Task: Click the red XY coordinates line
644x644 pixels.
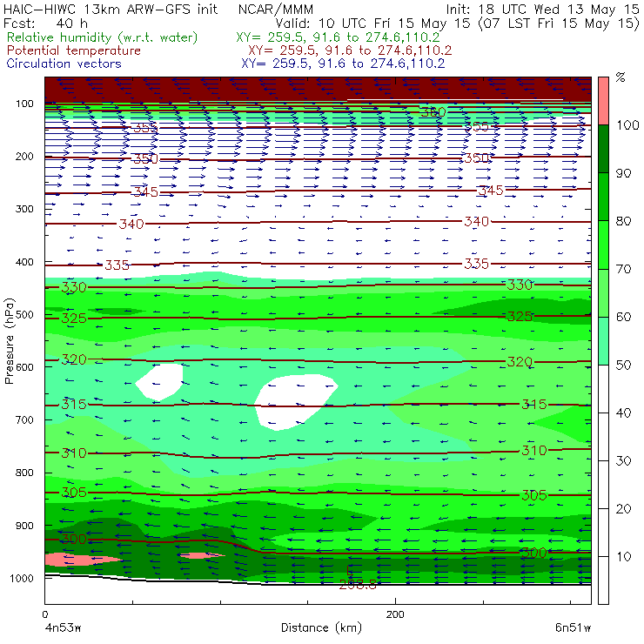Action: [x=350, y=50]
